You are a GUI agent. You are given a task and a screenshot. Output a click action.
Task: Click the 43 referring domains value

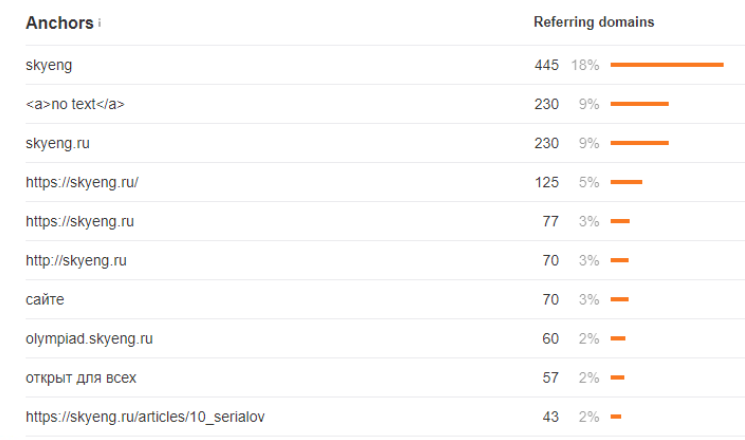coord(550,416)
